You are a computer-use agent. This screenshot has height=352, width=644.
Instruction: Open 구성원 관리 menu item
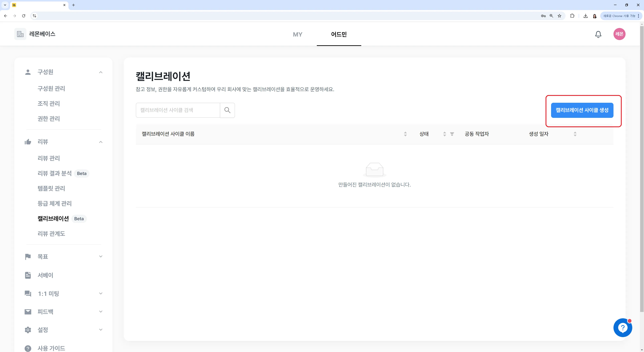[51, 89]
